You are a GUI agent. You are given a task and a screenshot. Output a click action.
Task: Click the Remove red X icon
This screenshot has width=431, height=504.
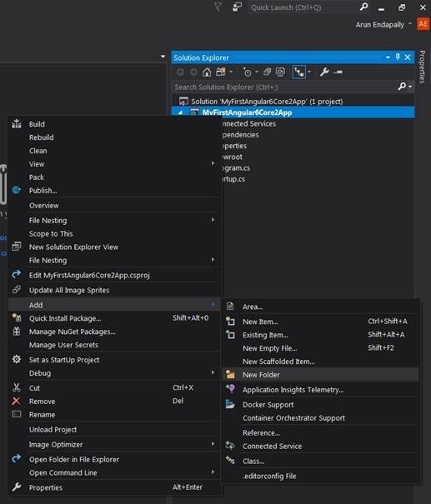pyautogui.click(x=16, y=401)
